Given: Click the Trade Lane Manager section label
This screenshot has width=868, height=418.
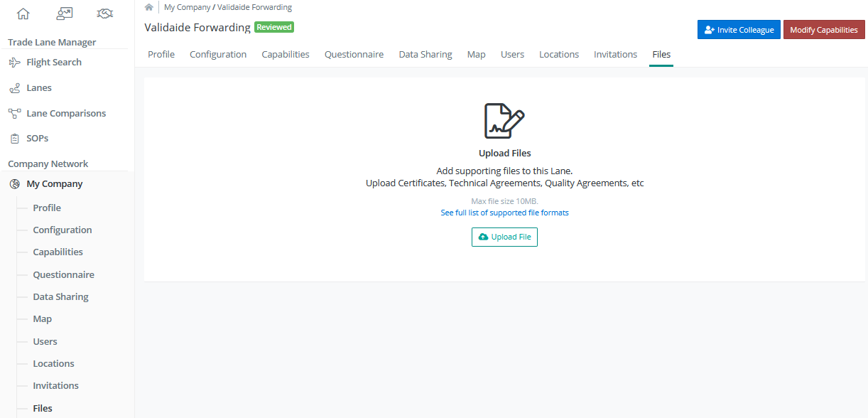Looking at the screenshot, I should click(x=52, y=43).
